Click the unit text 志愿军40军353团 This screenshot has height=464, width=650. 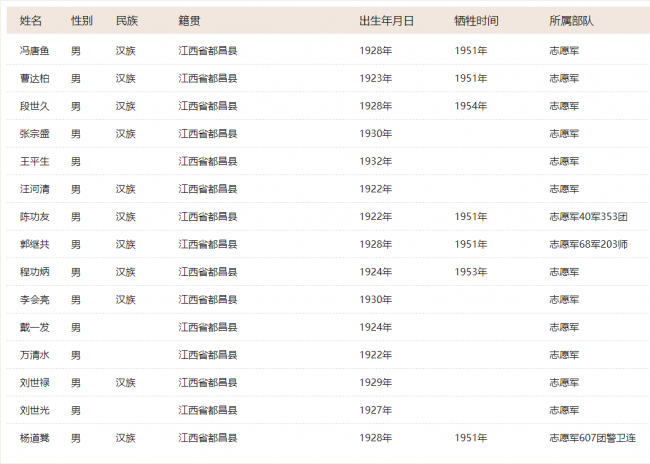(588, 216)
